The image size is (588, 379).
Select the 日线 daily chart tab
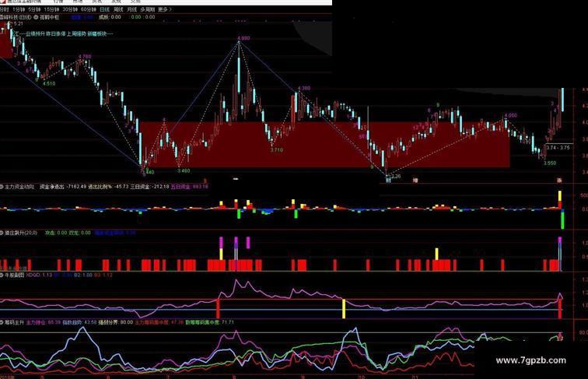(x=105, y=9)
